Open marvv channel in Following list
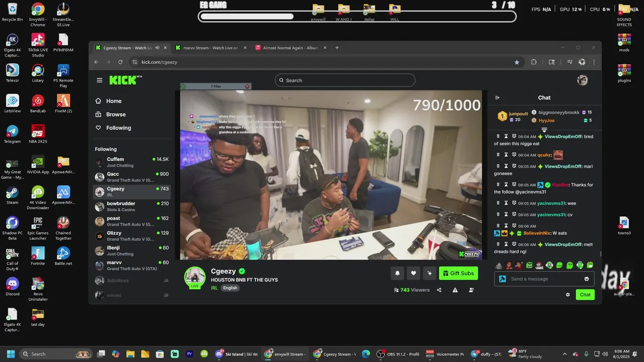Screen dimensions: 644x362 (x=132, y=265)
